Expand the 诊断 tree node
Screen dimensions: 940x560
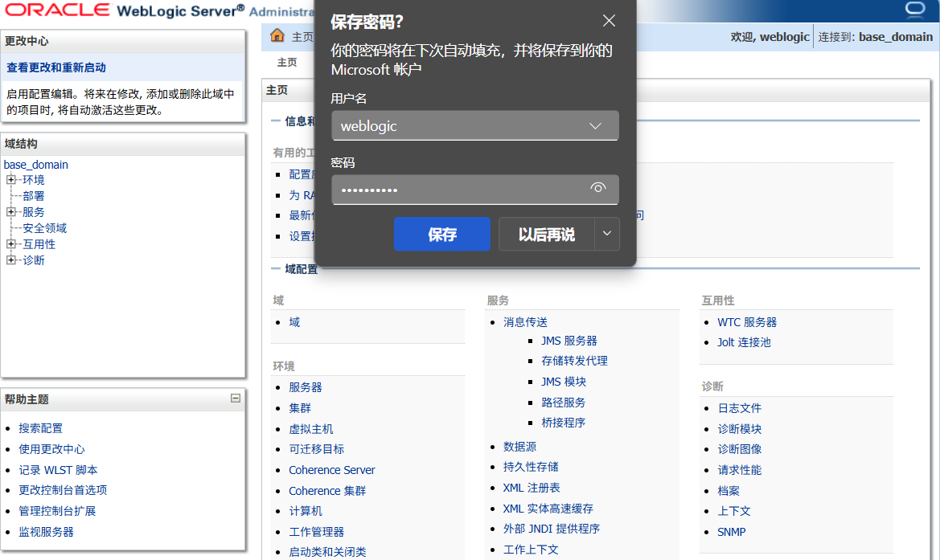(x=10, y=260)
